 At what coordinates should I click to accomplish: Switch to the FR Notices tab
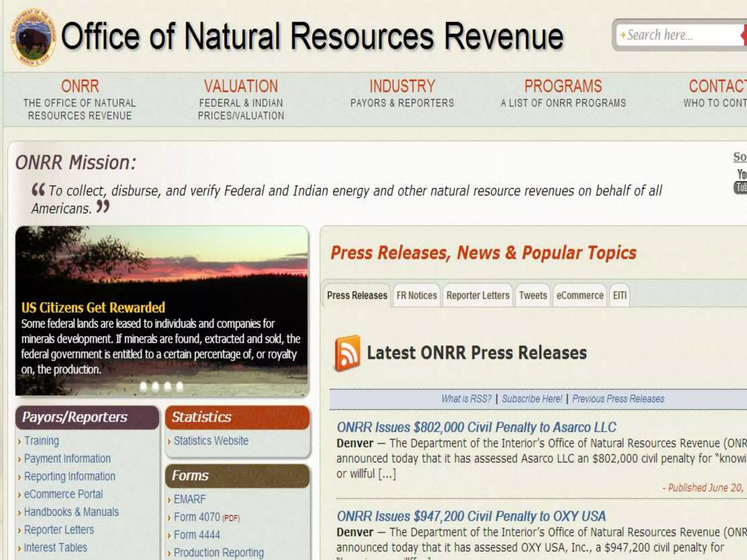tap(417, 295)
